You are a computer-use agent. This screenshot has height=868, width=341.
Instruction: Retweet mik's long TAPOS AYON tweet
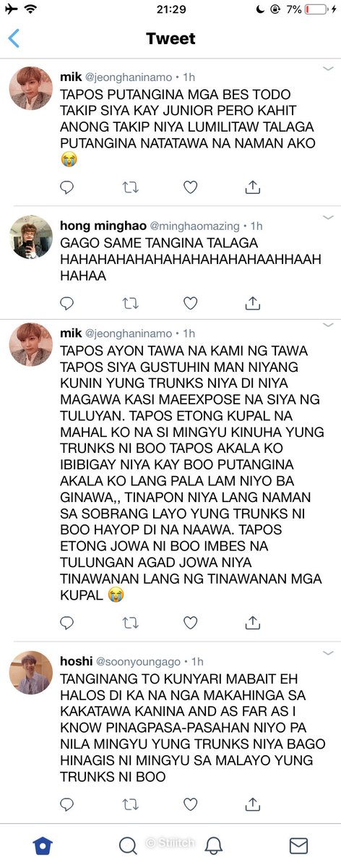129,623
